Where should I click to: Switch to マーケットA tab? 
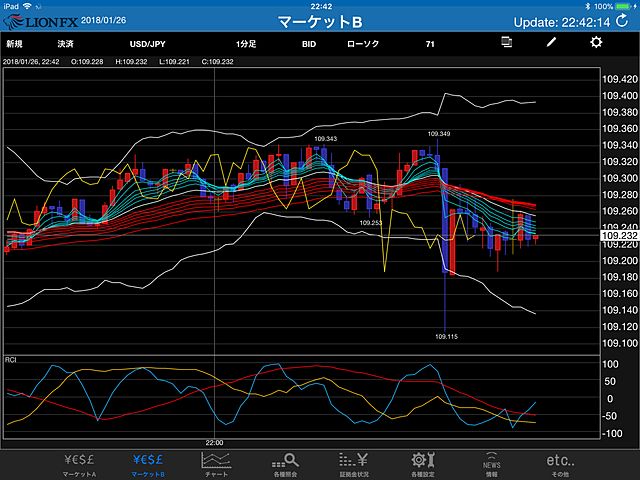79,463
